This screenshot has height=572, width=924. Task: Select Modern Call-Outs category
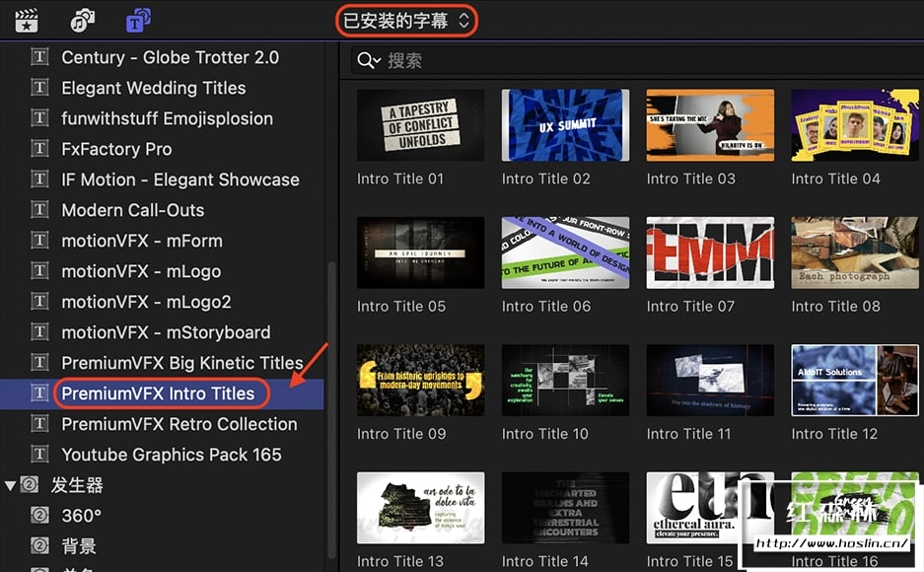(133, 210)
